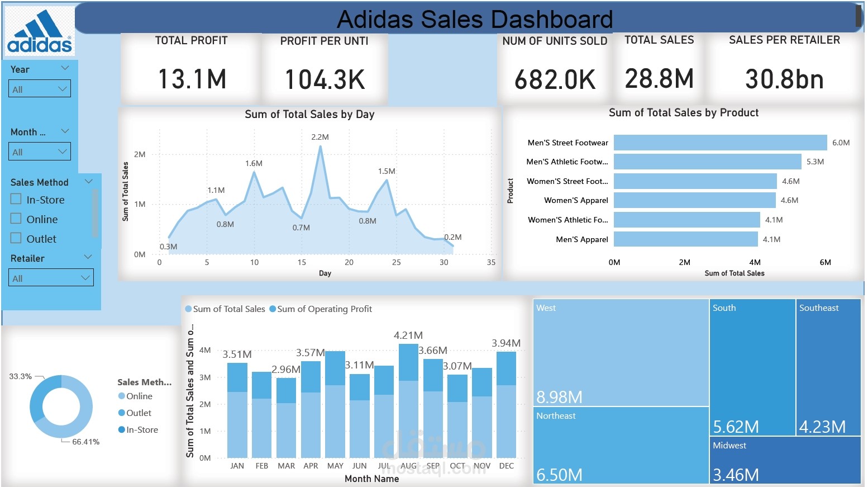
Task: Check the Outlet sales method checkbox
Action: coord(16,237)
